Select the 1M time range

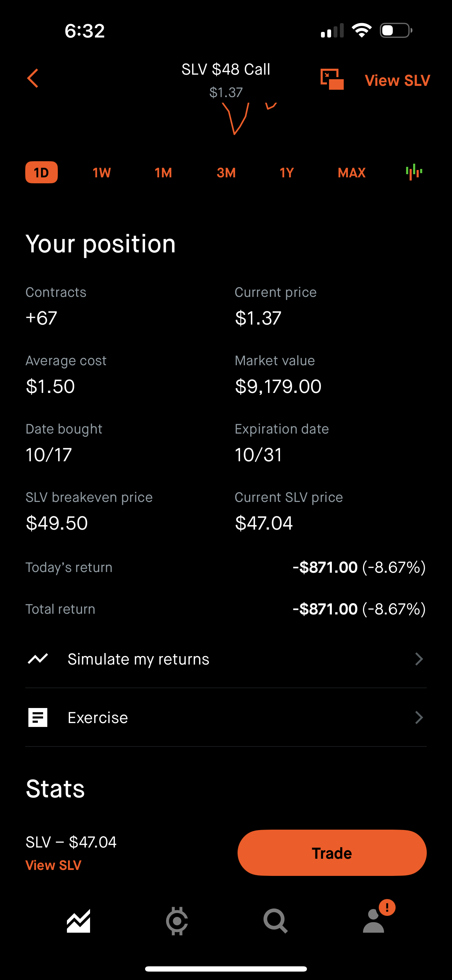(163, 173)
